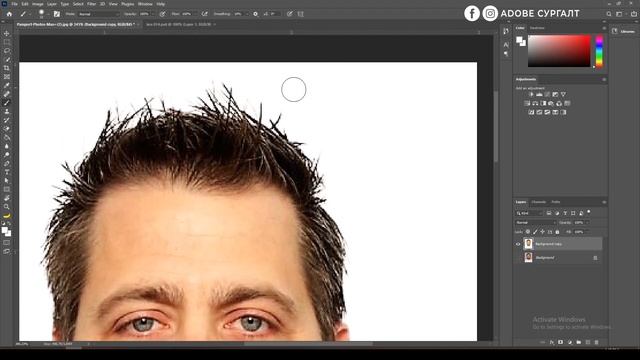Select the Frame tool
Image resolution: width=640 pixels, height=360 pixels.
[x=7, y=77]
